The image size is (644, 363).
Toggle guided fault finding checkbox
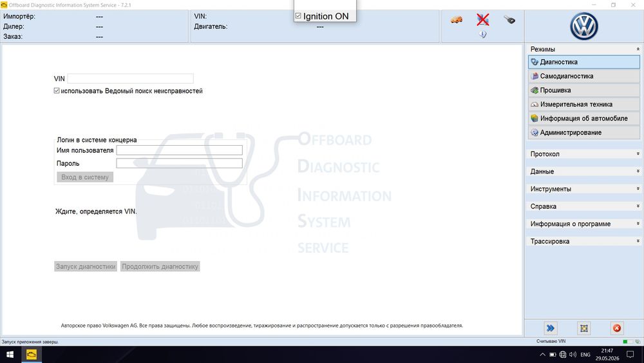(x=57, y=91)
